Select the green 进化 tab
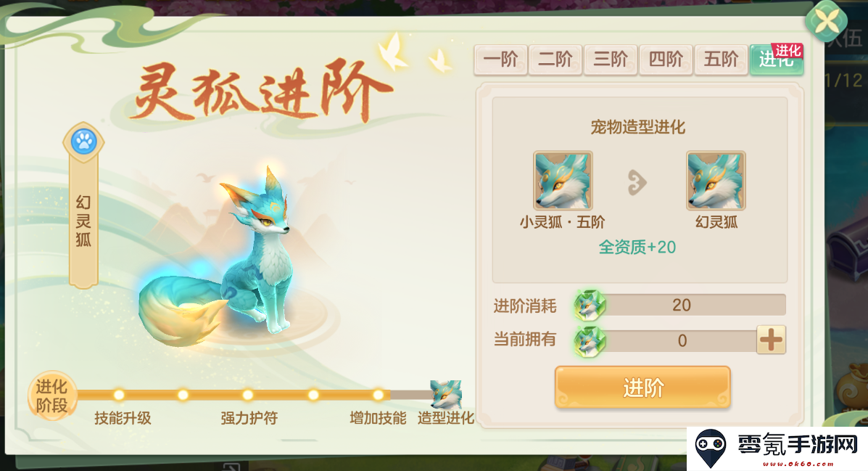 777,60
